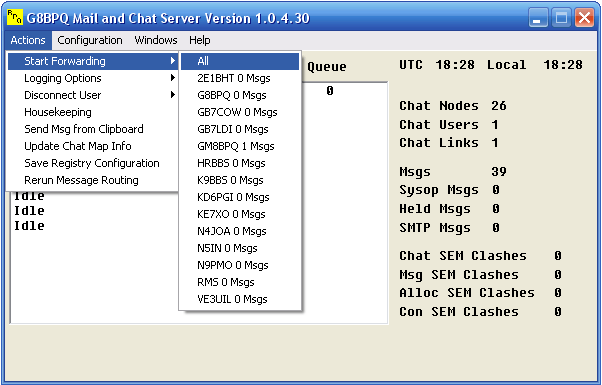Minimize the Mail and Chat Server window
Screen dimensions: 602x385
click(x=538, y=18)
